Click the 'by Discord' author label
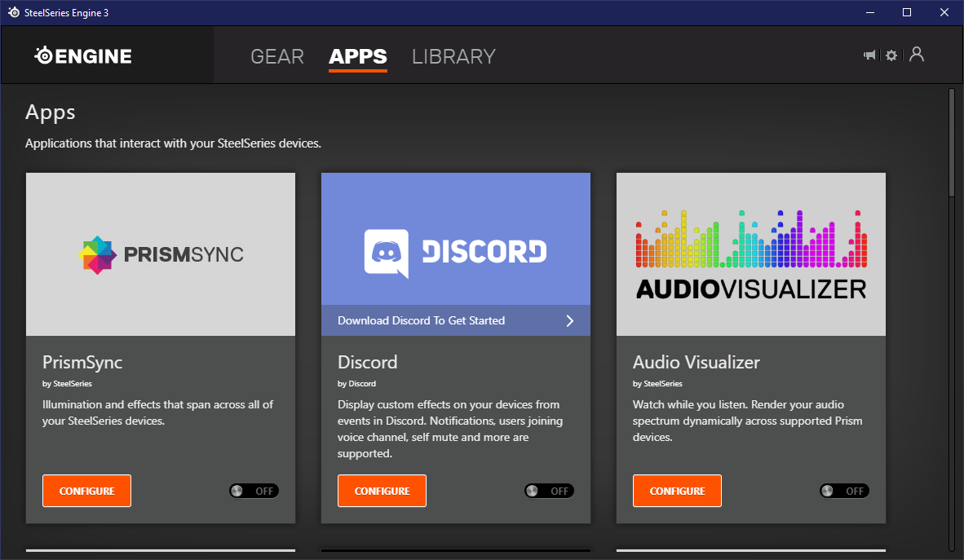Image resolution: width=964 pixels, height=560 pixels. pos(356,384)
